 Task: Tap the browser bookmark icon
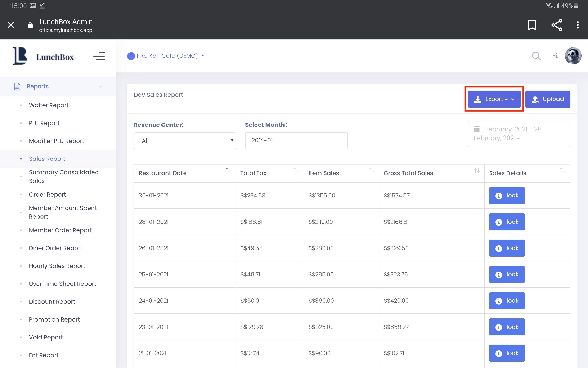click(x=532, y=25)
